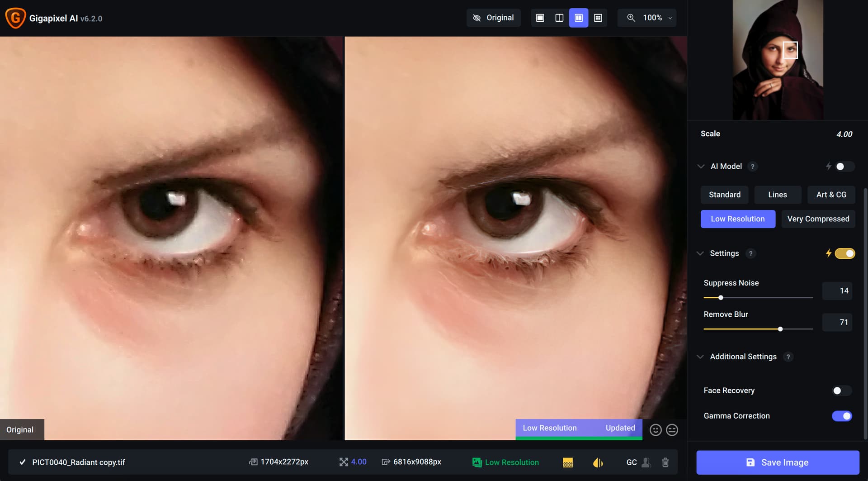
Task: Click the yellow noise suppression icon
Action: (x=568, y=462)
